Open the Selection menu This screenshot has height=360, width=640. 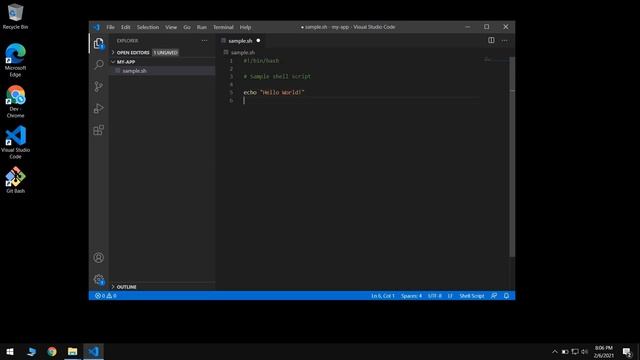(x=148, y=27)
